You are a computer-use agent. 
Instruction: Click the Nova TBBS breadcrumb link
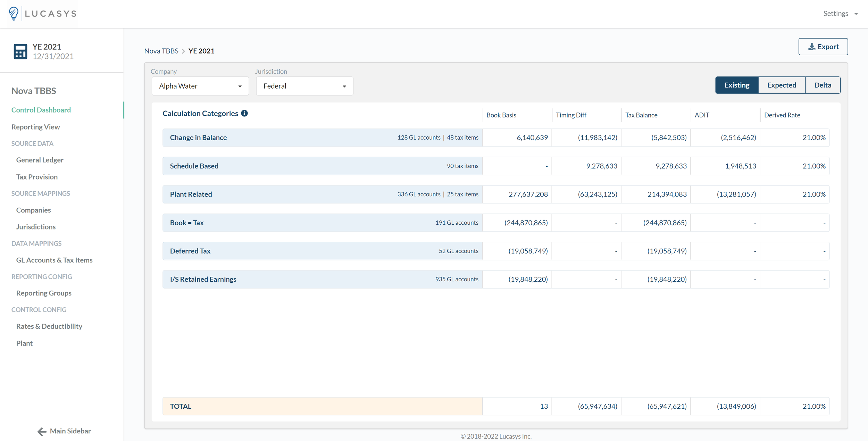(x=161, y=51)
